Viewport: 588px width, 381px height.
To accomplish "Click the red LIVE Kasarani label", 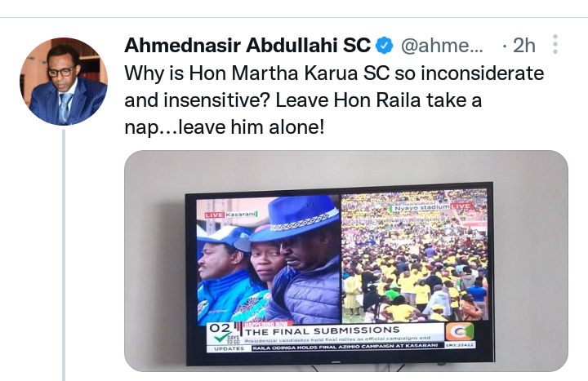I will click(x=231, y=215).
